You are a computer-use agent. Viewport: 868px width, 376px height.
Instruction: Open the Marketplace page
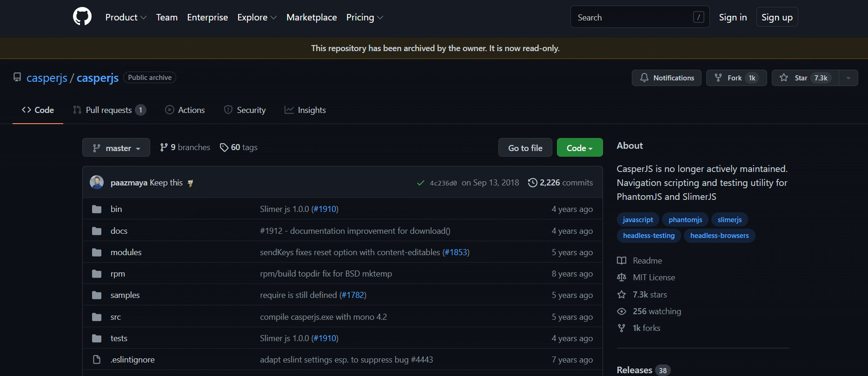point(311,17)
